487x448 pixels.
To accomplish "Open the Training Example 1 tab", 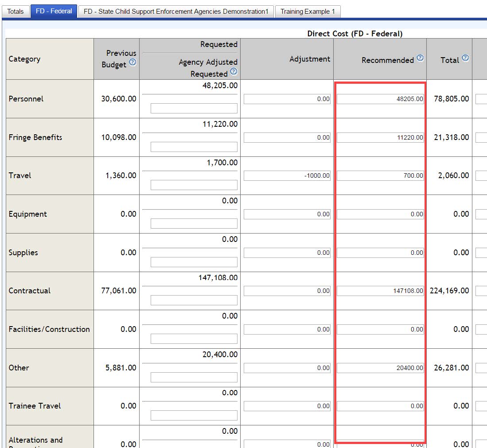I will [x=308, y=12].
